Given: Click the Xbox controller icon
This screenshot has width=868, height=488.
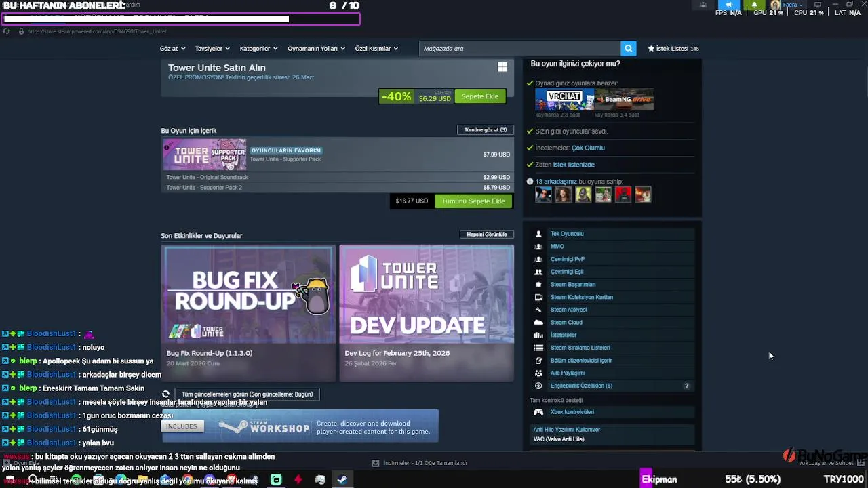Looking at the screenshot, I should tap(538, 412).
